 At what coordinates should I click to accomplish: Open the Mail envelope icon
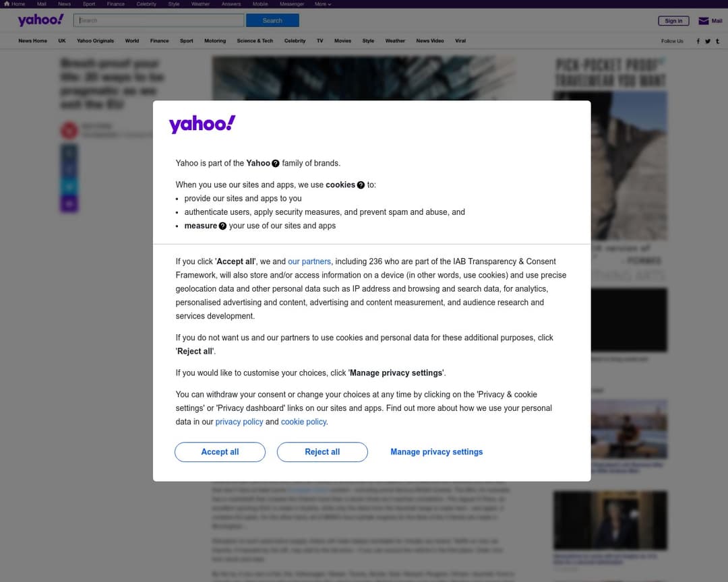703,21
